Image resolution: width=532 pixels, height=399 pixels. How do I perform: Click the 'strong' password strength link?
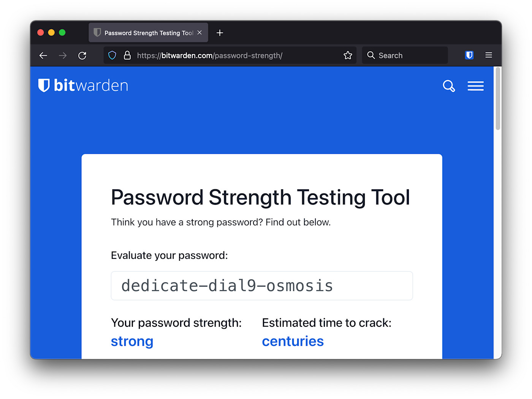132,341
